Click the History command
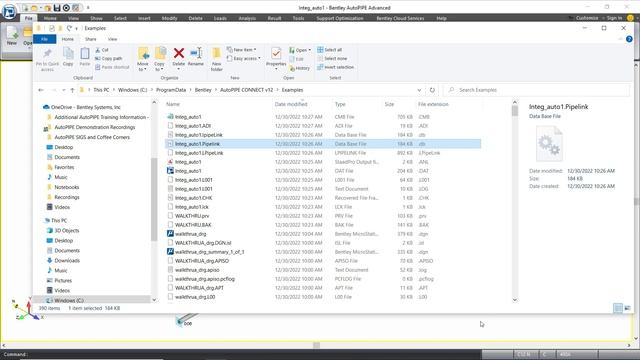The height and width of the screenshot is (360, 640). pos(300,68)
